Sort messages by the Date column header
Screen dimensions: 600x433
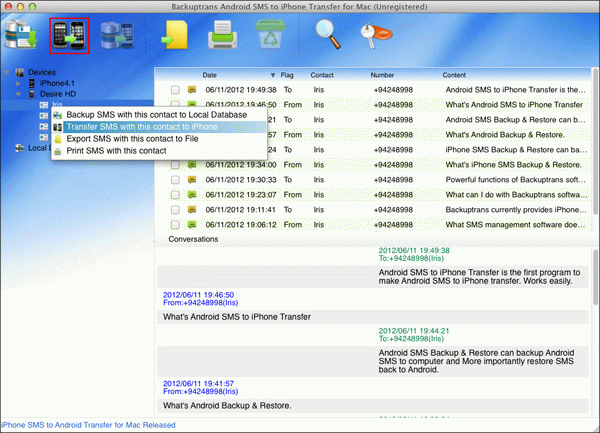[x=209, y=75]
